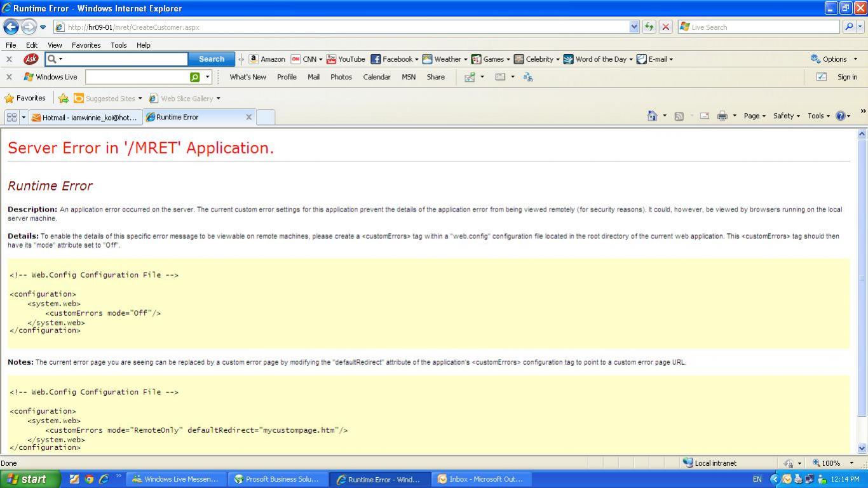Screen dimensions: 868x488
Task: Stop loading with the red X icon
Action: (665, 27)
